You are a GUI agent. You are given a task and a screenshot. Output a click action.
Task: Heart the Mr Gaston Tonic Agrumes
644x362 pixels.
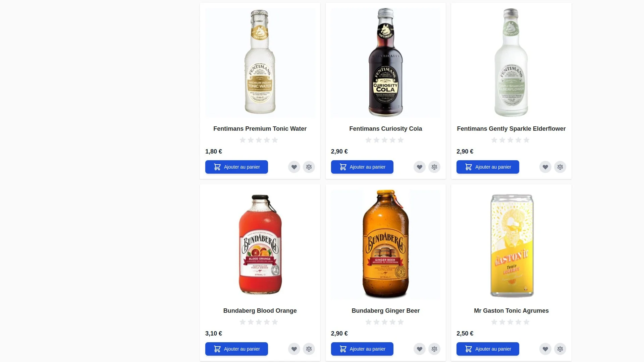[545, 349]
